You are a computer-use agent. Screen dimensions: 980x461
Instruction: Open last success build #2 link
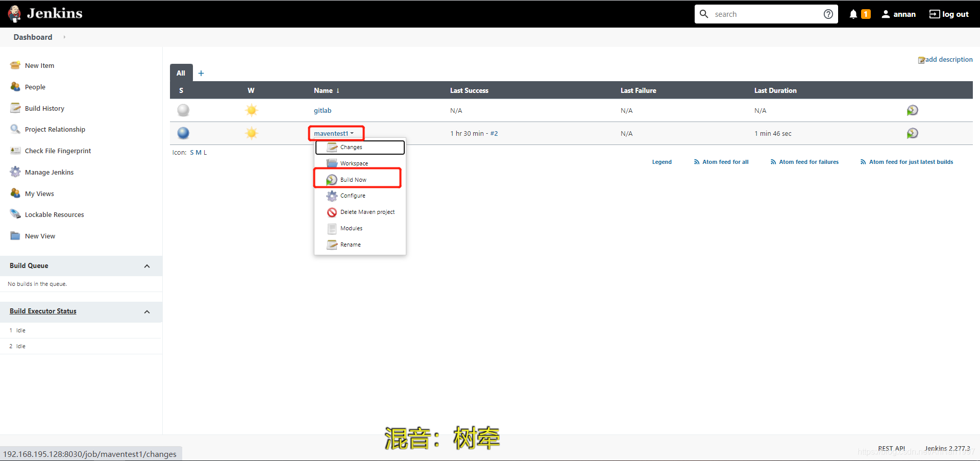(x=494, y=133)
